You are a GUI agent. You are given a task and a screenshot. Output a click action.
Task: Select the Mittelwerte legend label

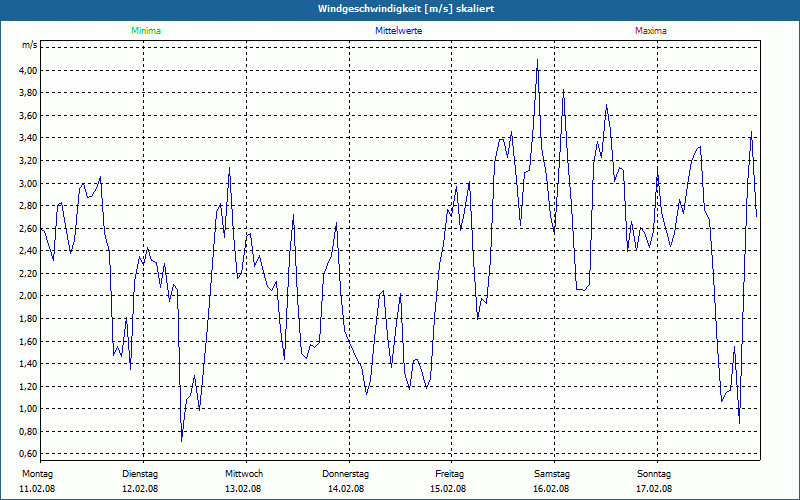(x=398, y=31)
